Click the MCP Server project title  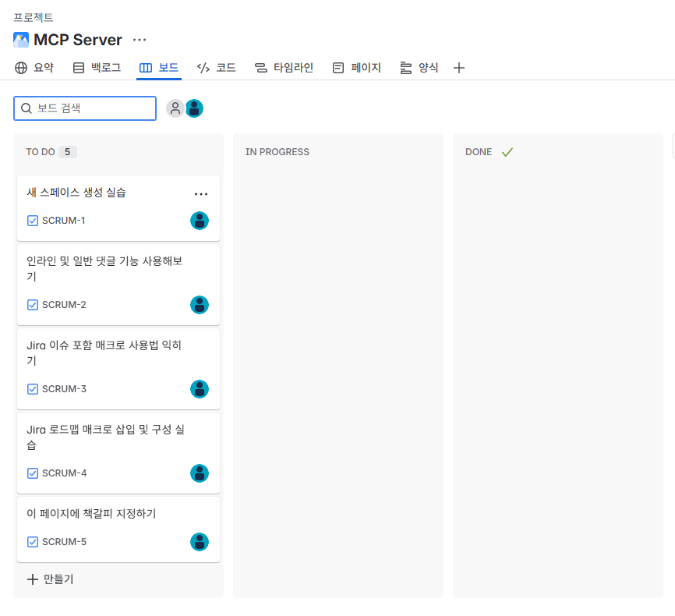(x=78, y=40)
